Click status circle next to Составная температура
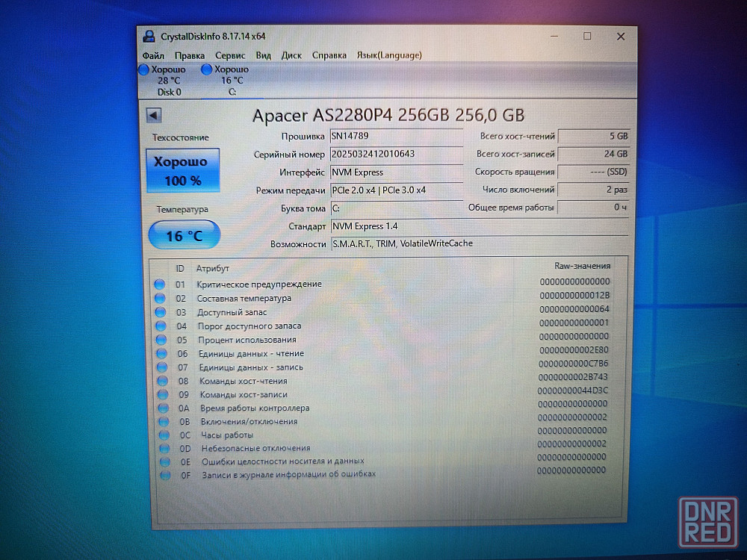This screenshot has height=560, width=747. [160, 298]
